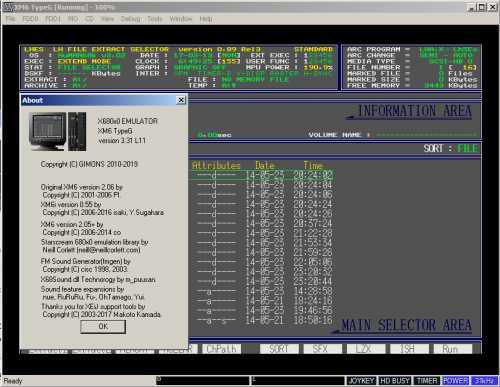Viewport: 500px width, 387px height.
Task: Open the Window menu
Action: tap(181, 19)
